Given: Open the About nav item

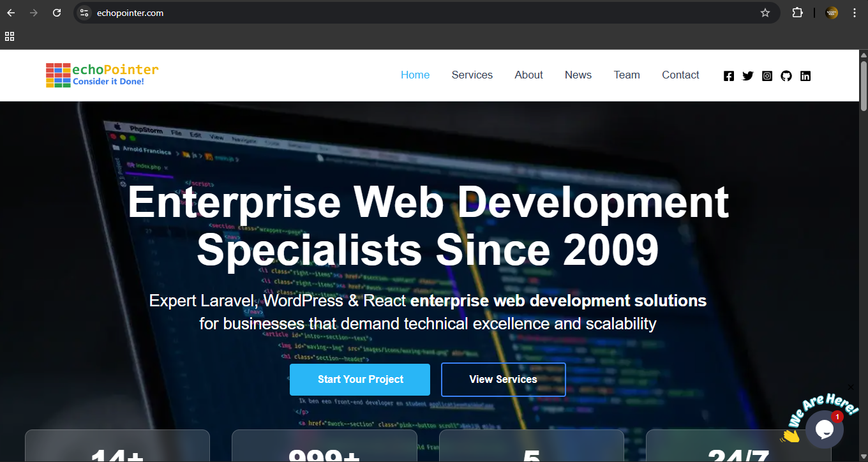Looking at the screenshot, I should coord(528,75).
